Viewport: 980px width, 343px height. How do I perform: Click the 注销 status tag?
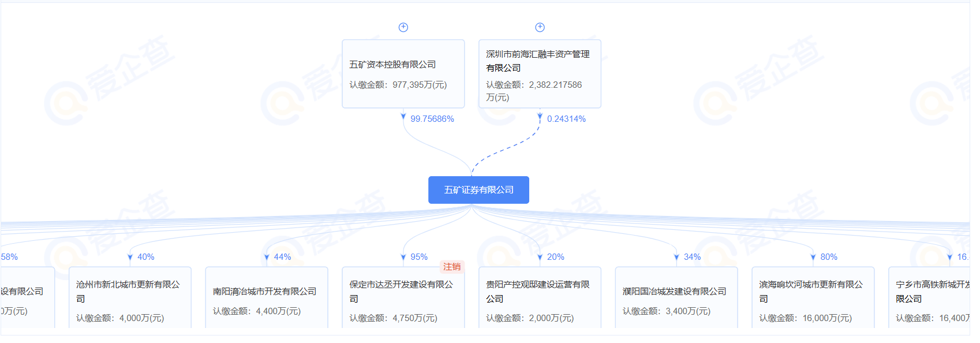click(452, 267)
